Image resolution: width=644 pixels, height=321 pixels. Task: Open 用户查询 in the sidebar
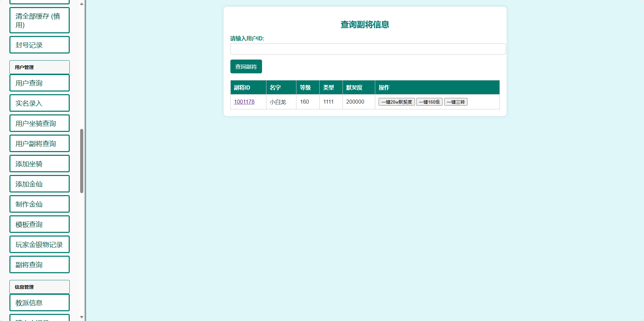coord(39,83)
